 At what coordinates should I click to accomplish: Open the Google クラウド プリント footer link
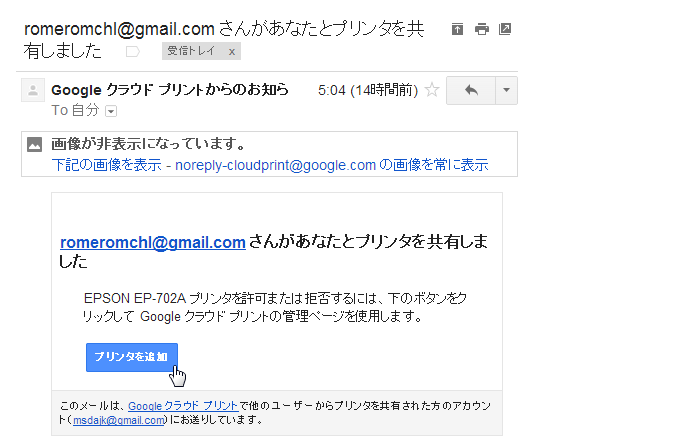183,406
